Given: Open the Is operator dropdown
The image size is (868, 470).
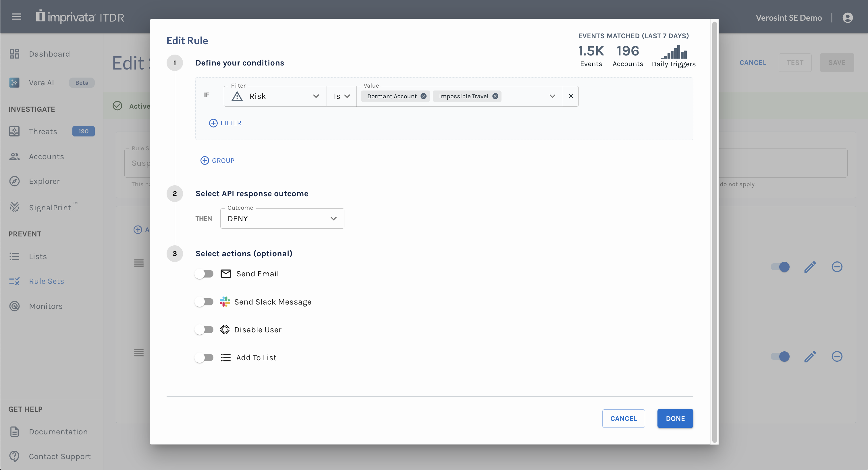Looking at the screenshot, I should (341, 96).
